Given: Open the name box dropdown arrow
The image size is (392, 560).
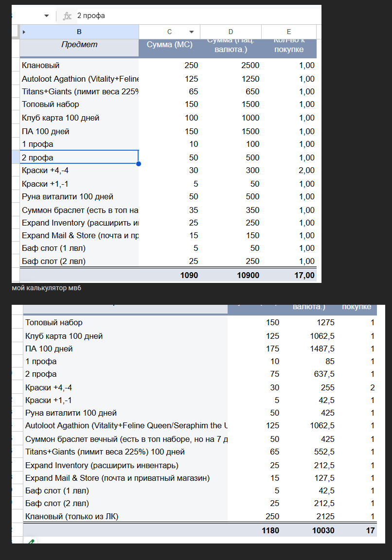Looking at the screenshot, I should click(47, 16).
